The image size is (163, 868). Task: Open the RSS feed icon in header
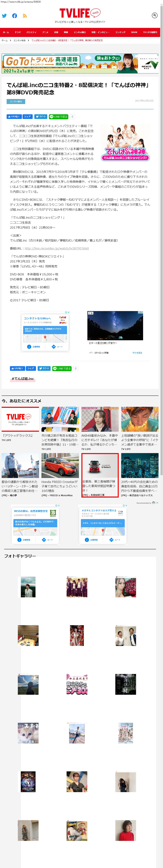25,15
